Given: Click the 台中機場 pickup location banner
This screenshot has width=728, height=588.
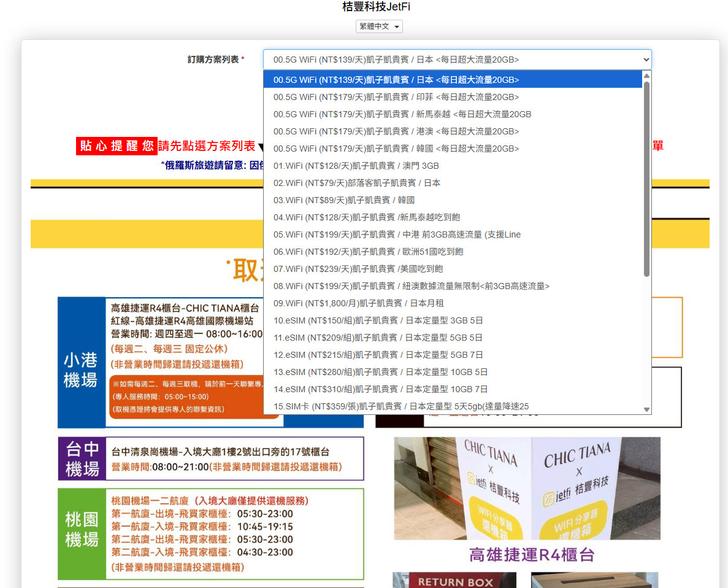Looking at the screenshot, I should click(210, 458).
